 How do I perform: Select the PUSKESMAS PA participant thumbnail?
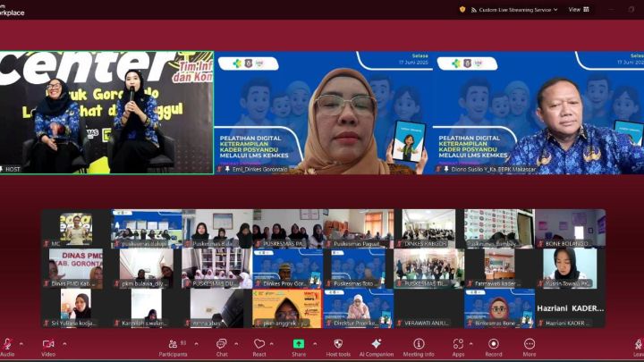287,229
